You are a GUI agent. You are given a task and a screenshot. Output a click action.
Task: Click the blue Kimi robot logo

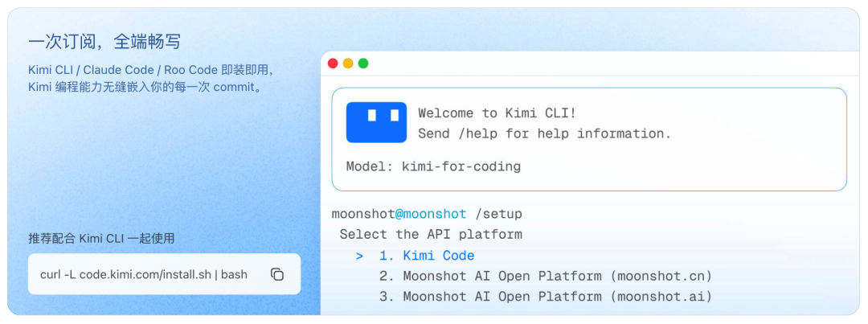coord(376,122)
